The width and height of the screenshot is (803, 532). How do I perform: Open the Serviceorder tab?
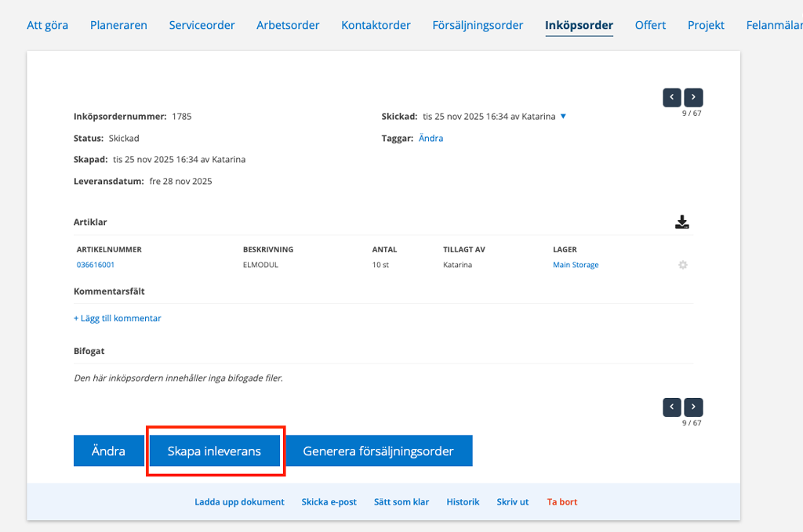click(202, 25)
